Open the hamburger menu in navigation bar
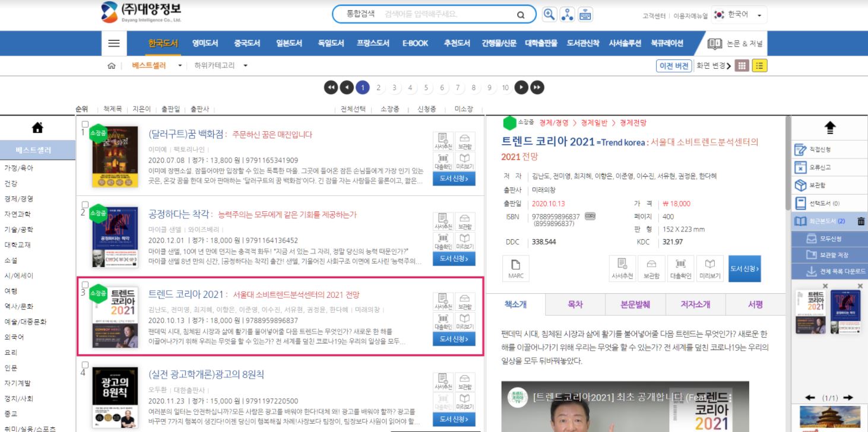The width and height of the screenshot is (868, 432). click(x=114, y=43)
